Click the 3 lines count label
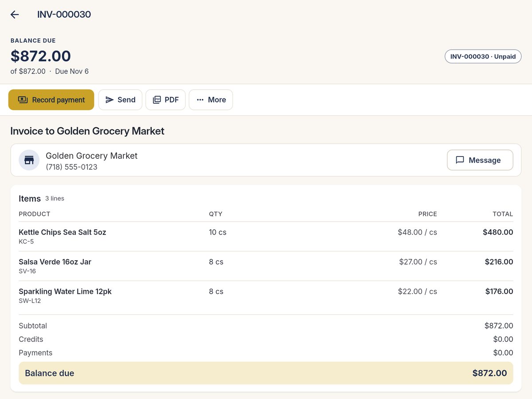 55,199
